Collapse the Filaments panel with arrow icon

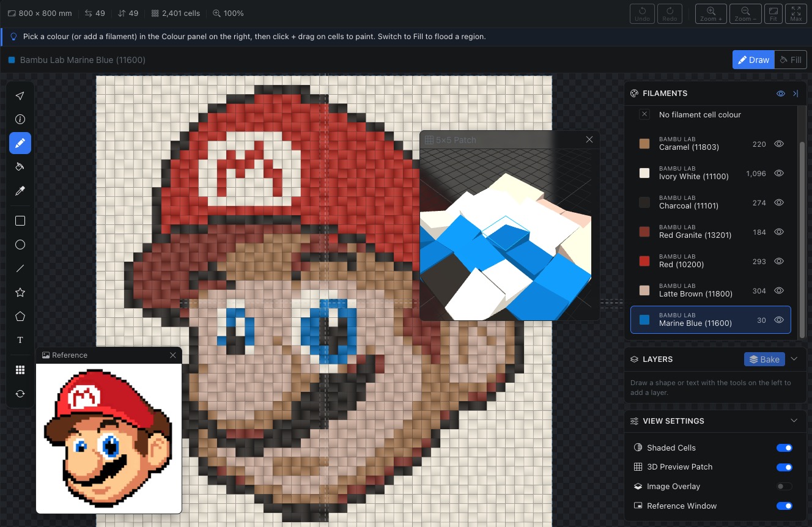pos(795,94)
